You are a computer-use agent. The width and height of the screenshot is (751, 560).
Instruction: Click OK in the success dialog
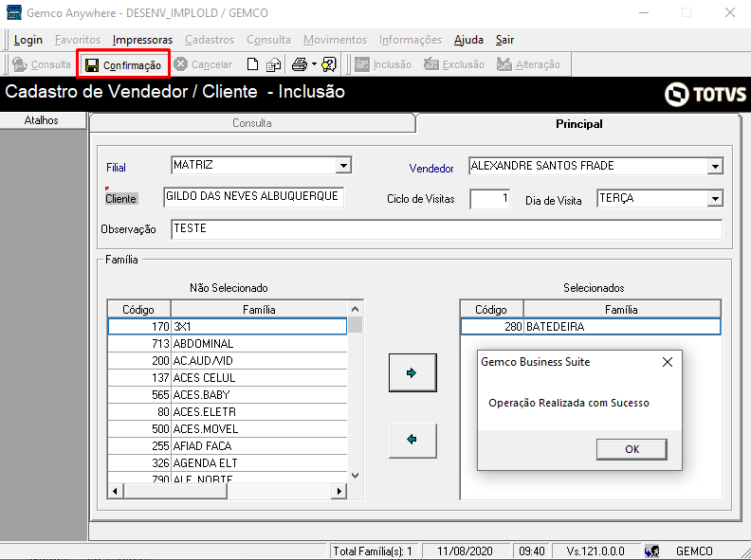click(x=632, y=449)
